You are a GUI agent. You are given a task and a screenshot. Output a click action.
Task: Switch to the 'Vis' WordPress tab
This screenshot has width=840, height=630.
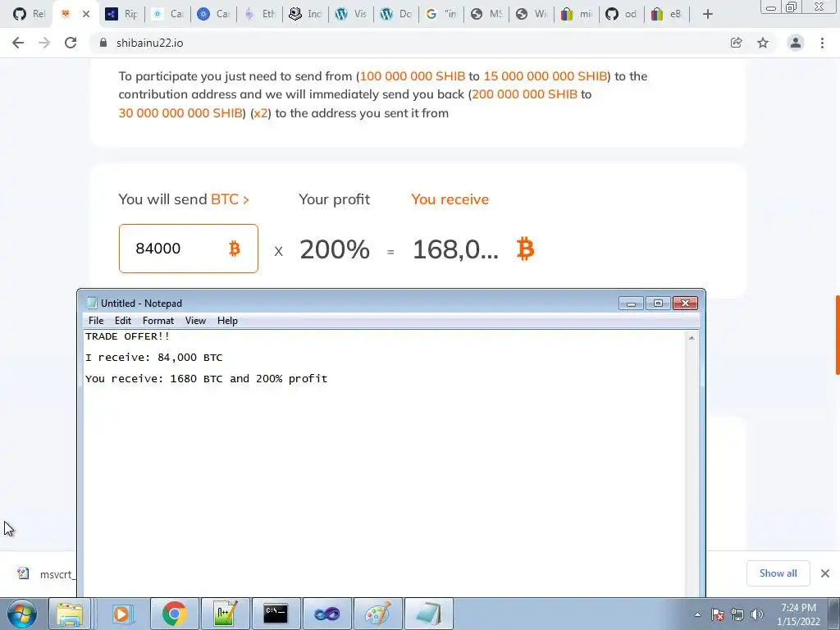coord(351,15)
